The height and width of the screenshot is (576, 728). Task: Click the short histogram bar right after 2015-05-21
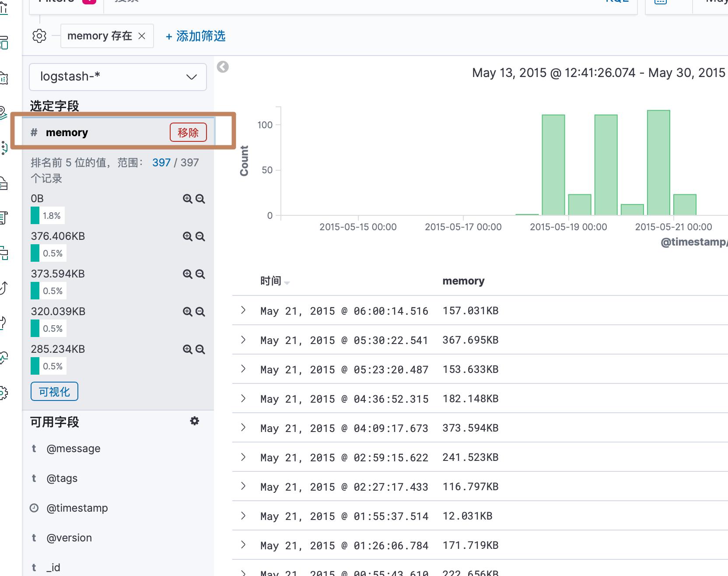pyautogui.click(x=685, y=205)
